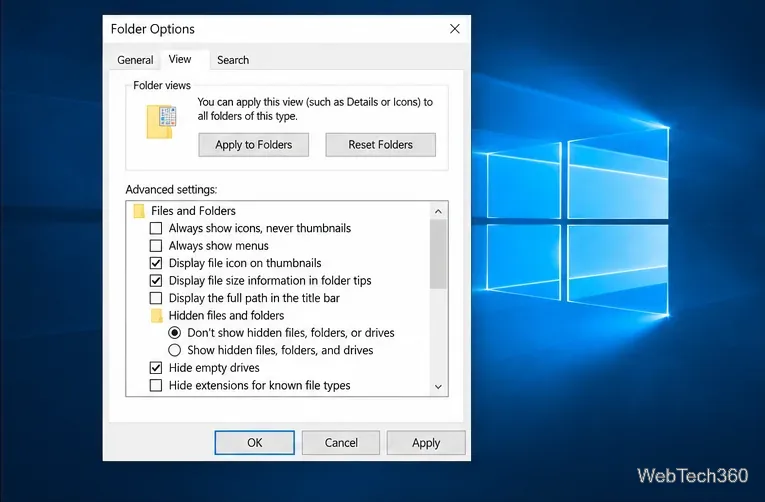Image resolution: width=765 pixels, height=502 pixels.
Task: Click the Hidden files and folders label
Action: [x=226, y=316]
